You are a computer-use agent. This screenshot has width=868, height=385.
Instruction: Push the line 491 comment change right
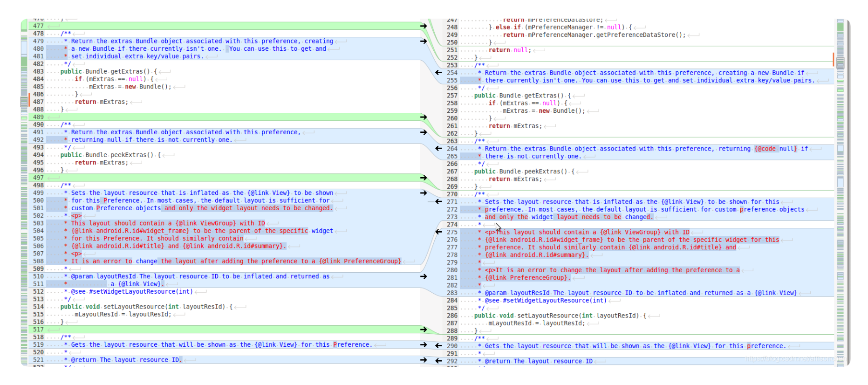coord(424,132)
